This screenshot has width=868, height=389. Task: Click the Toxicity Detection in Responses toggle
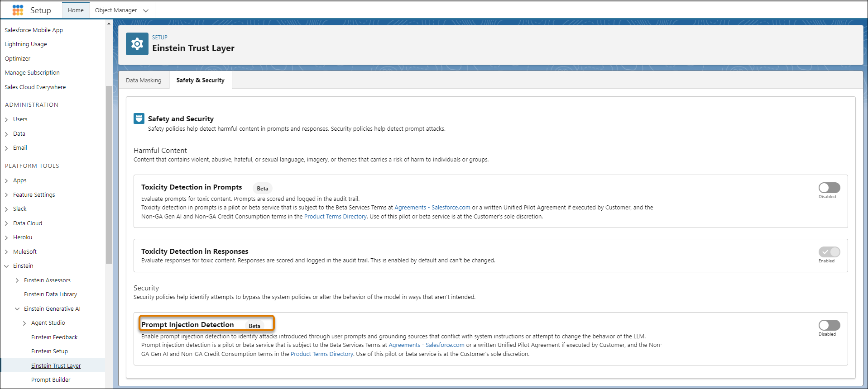[x=829, y=252]
